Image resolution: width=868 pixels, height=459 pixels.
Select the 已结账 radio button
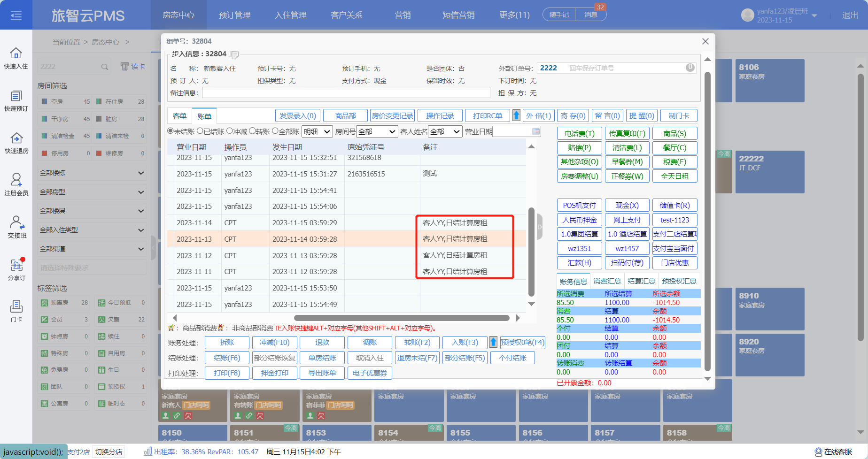200,131
